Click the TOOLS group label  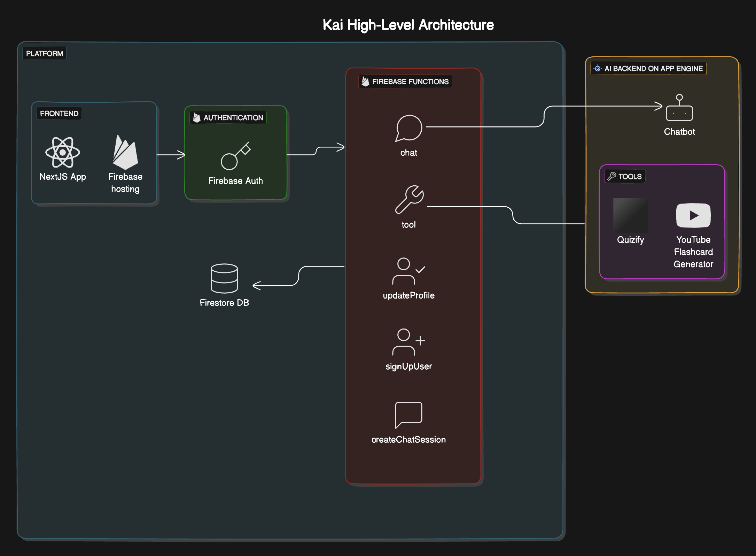(625, 176)
